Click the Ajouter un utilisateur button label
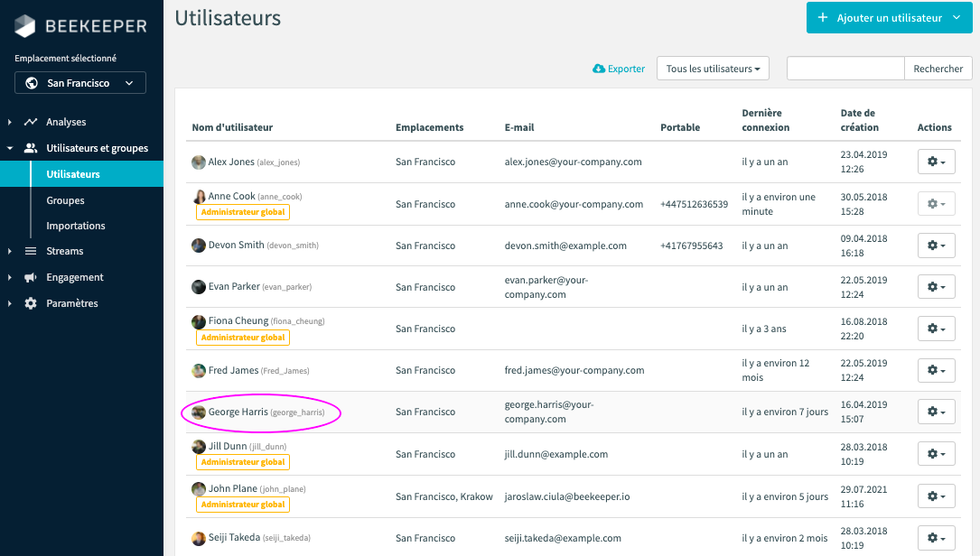This screenshot has width=980, height=556. coord(890,17)
